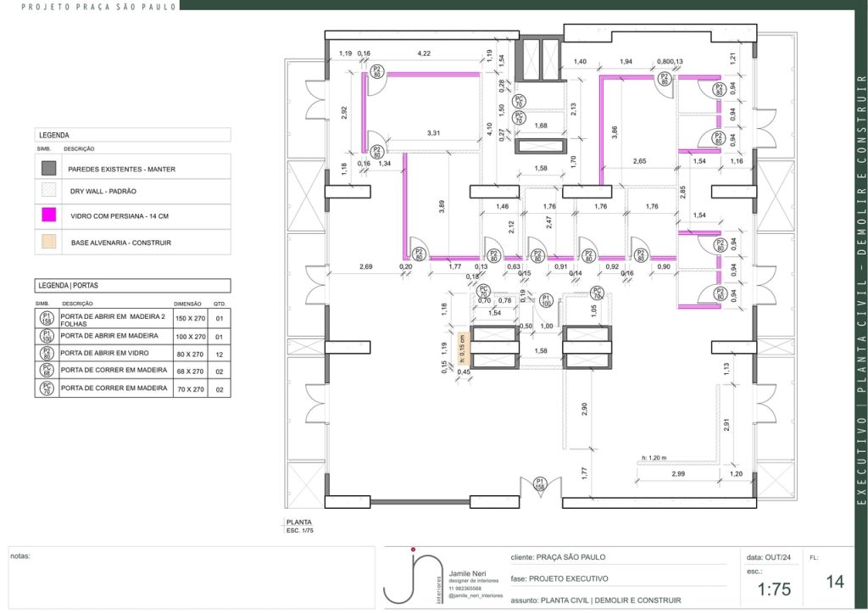The width and height of the screenshot is (868, 614).
Task: Click the gray Paredes Existentes legend swatch
Action: pyautogui.click(x=49, y=169)
